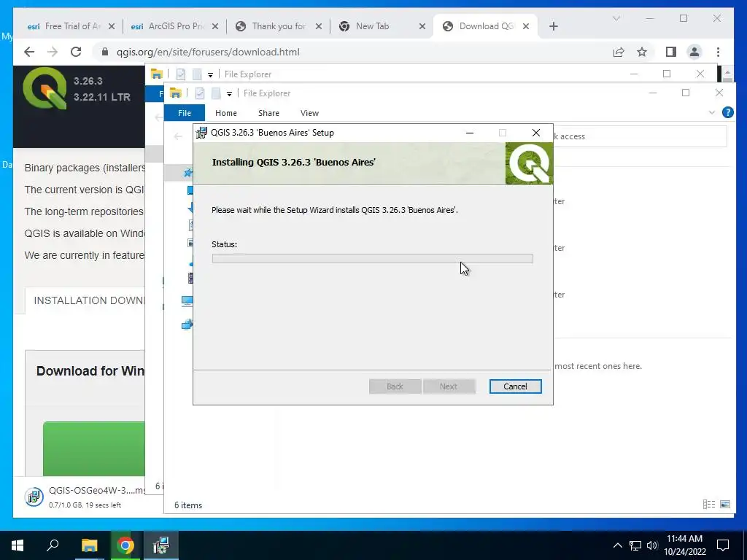The height and width of the screenshot is (560, 747).
Task: Click the properties icon in front File Explorer title bar
Action: coord(200,93)
